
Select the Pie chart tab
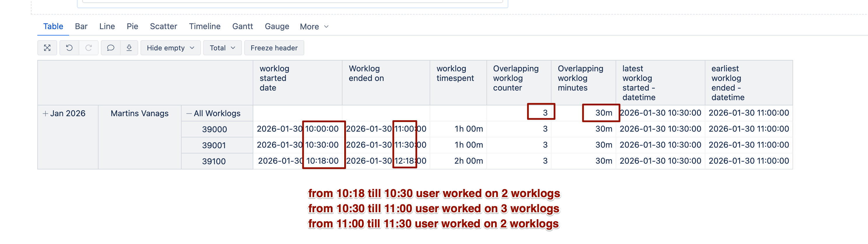(x=132, y=26)
